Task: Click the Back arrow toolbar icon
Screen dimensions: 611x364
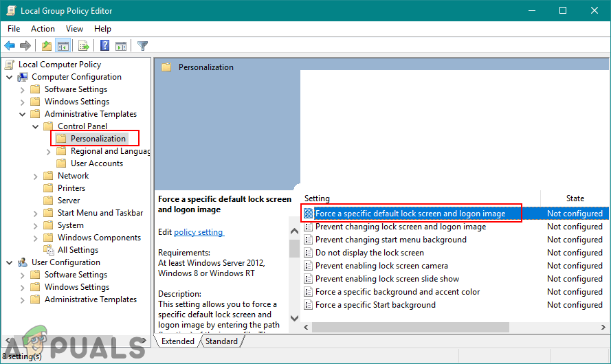Action: [x=10, y=46]
